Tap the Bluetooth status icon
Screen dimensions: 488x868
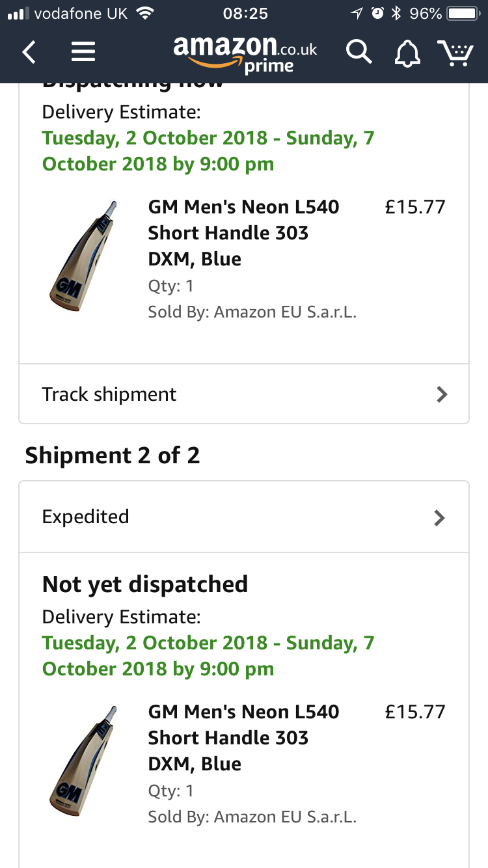[396, 13]
